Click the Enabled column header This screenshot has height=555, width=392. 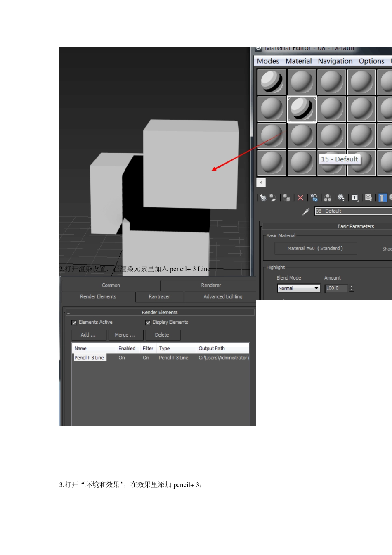(128, 349)
